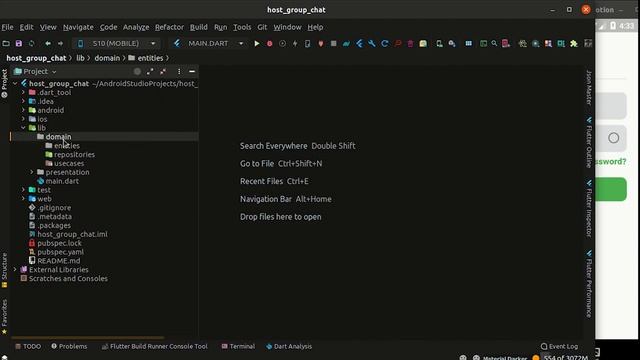Screen dimensions: 640x360
Task: Open the Flutter Performance side panel
Action: click(589, 284)
